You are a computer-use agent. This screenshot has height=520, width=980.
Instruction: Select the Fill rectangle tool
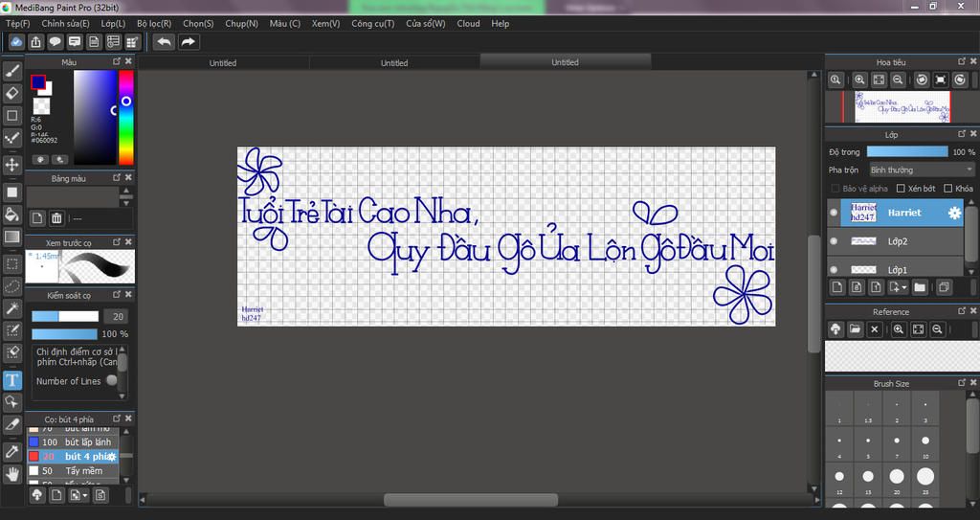click(11, 192)
